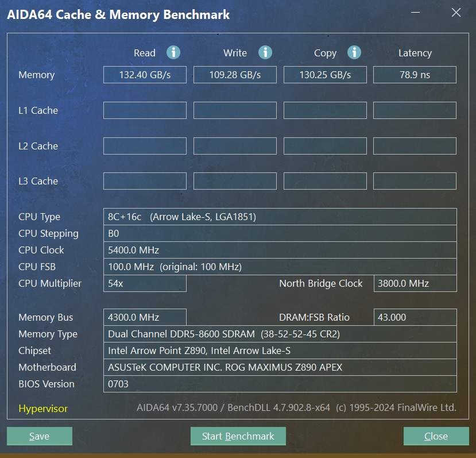
Task: Click the Save button
Action: (39, 436)
